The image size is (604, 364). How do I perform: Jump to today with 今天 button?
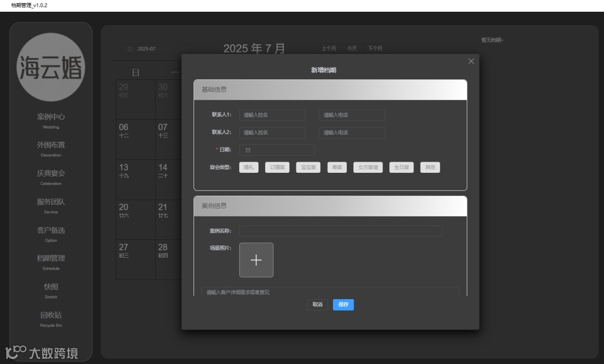[352, 49]
